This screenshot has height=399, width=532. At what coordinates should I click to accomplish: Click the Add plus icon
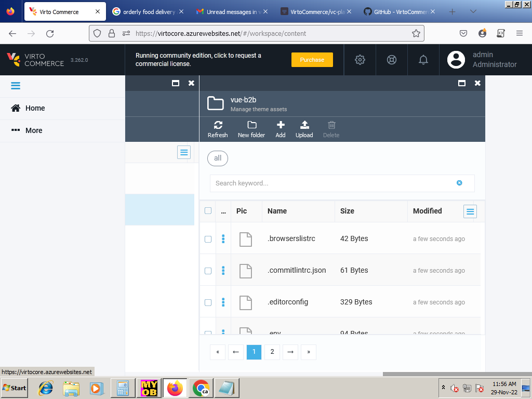point(281,125)
